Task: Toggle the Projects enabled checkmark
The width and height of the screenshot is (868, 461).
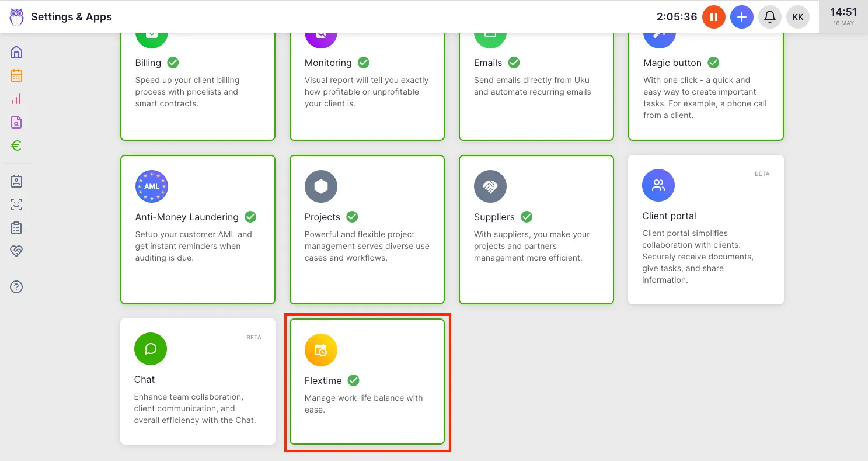Action: pos(352,217)
